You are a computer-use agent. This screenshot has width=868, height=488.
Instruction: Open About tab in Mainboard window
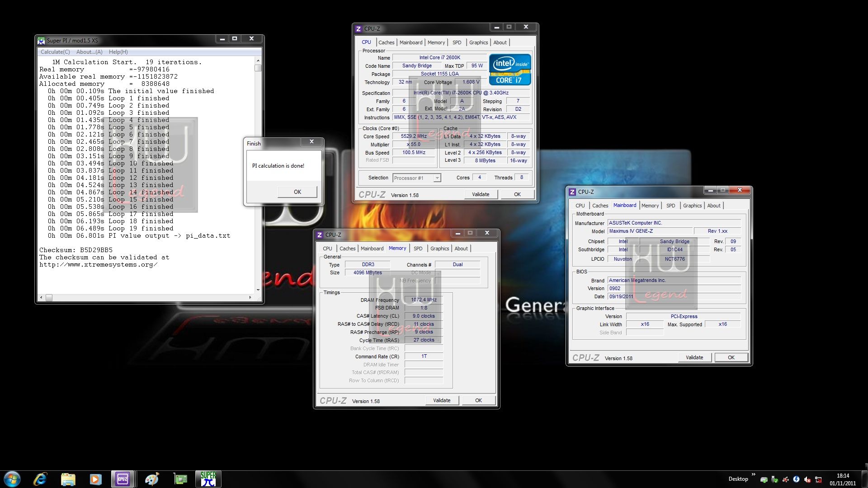click(x=714, y=206)
